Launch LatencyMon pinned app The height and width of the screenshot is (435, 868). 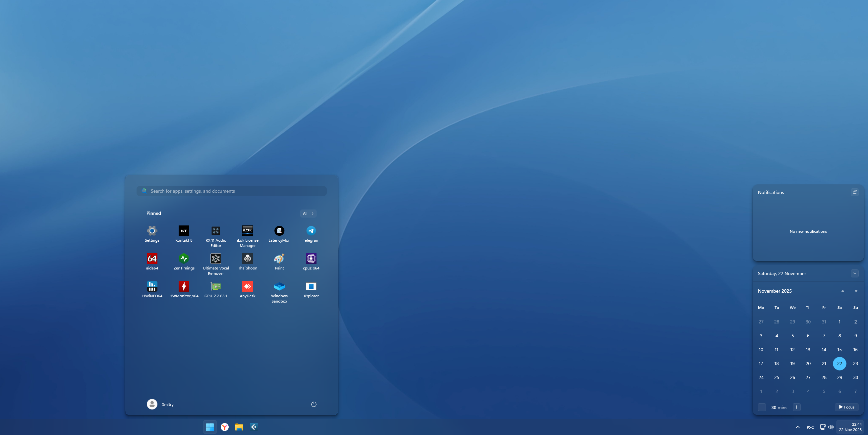[x=279, y=231]
